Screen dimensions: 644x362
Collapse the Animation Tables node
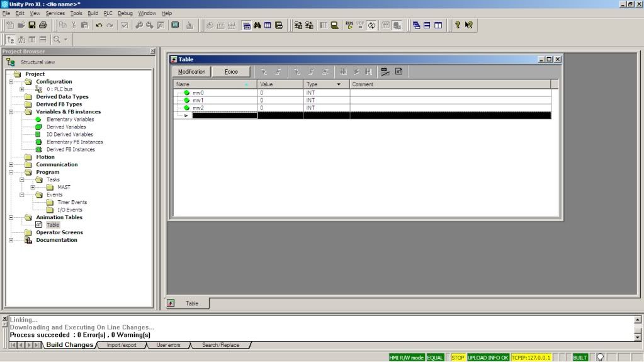tap(11, 217)
